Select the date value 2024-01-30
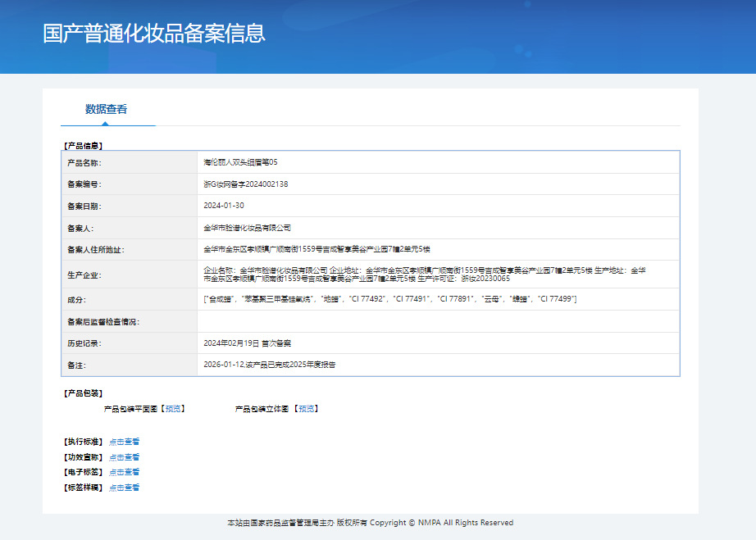Viewport: 756px width, 540px height. pyautogui.click(x=224, y=206)
